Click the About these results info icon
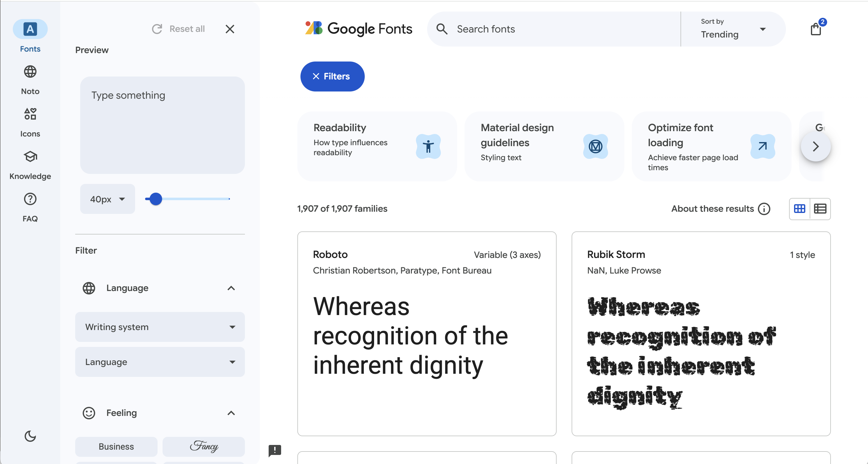The width and height of the screenshot is (868, 464). pos(764,209)
